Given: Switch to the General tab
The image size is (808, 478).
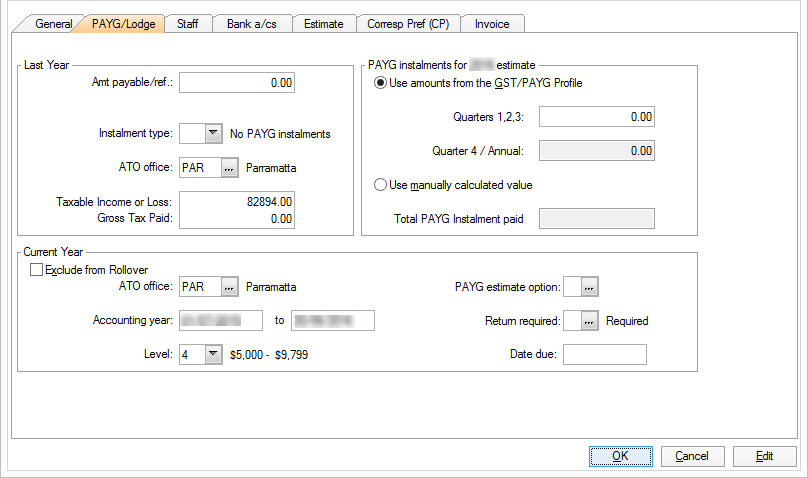Looking at the screenshot, I should tap(54, 23).
